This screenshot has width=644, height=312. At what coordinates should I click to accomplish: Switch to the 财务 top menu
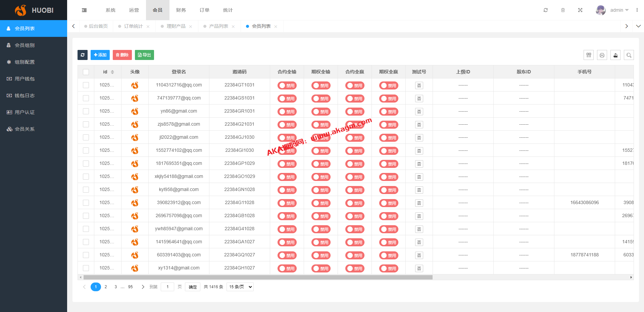181,10
